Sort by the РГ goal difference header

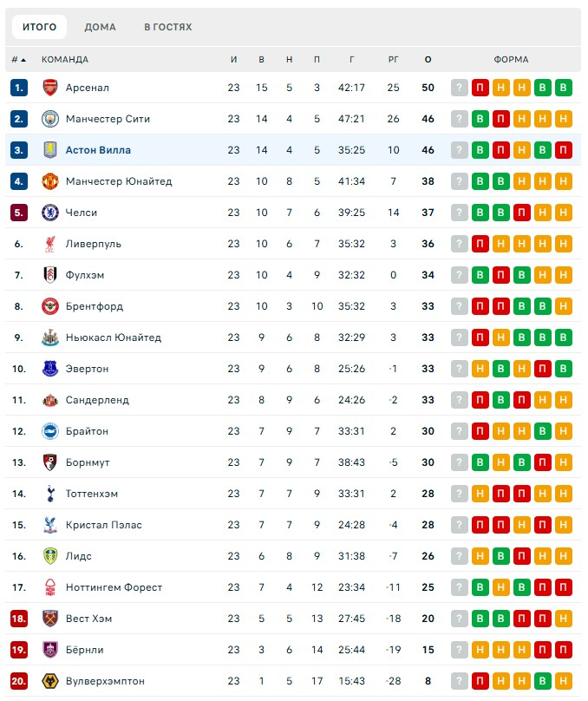pos(394,60)
